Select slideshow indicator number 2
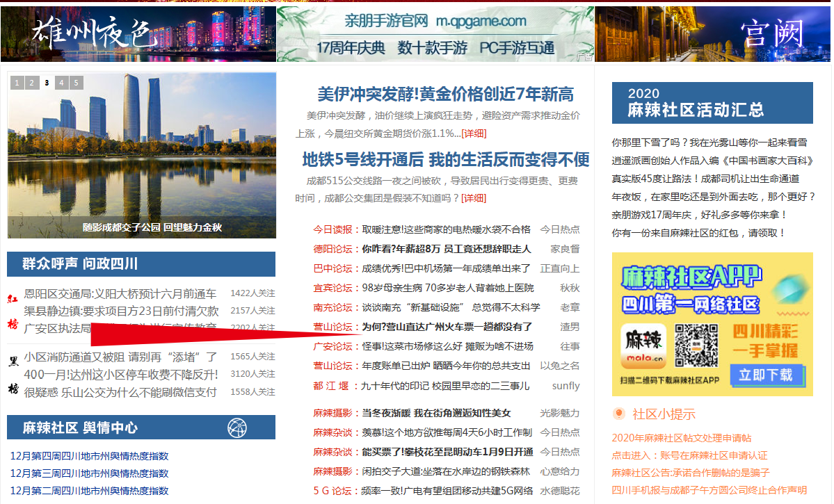The height and width of the screenshot is (504, 834). click(32, 83)
